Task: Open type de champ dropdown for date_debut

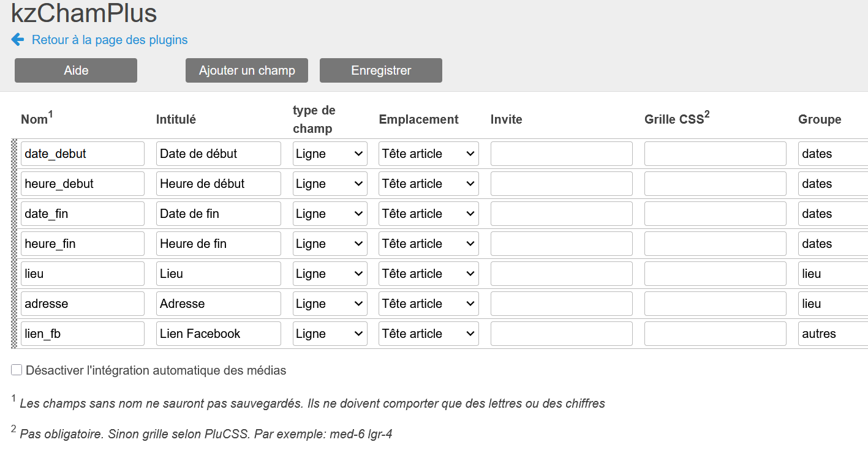Action: pos(330,154)
